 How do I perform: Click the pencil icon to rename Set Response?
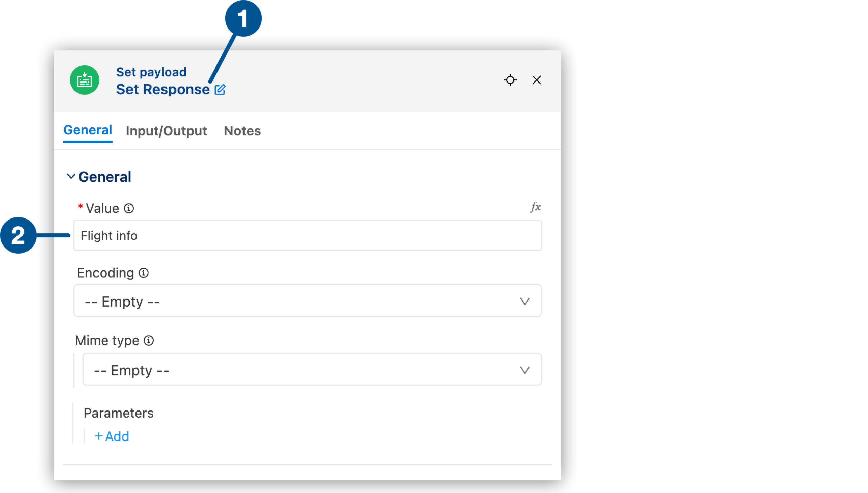(220, 89)
